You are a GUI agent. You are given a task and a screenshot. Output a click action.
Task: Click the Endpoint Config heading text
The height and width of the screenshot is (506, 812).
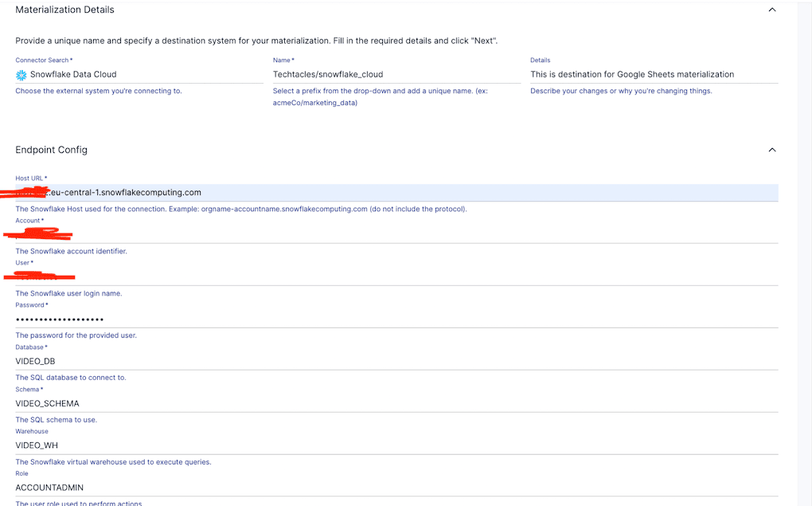coord(52,150)
